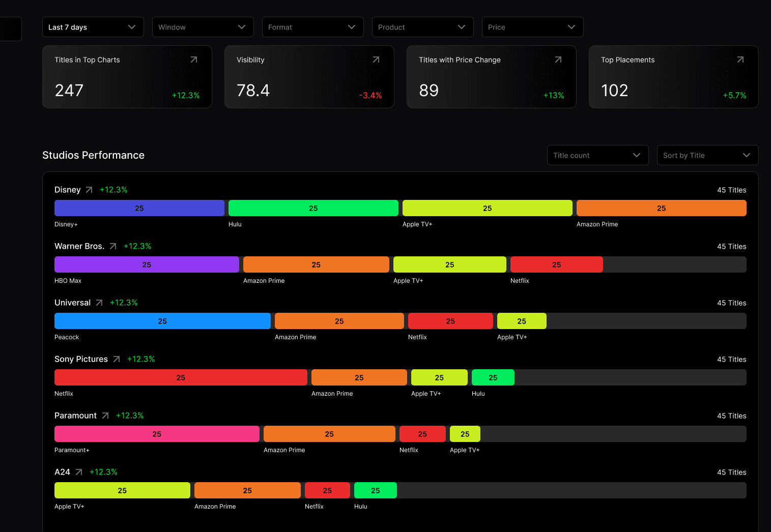
Task: Click the Warner Bros. studio name
Action: click(79, 246)
